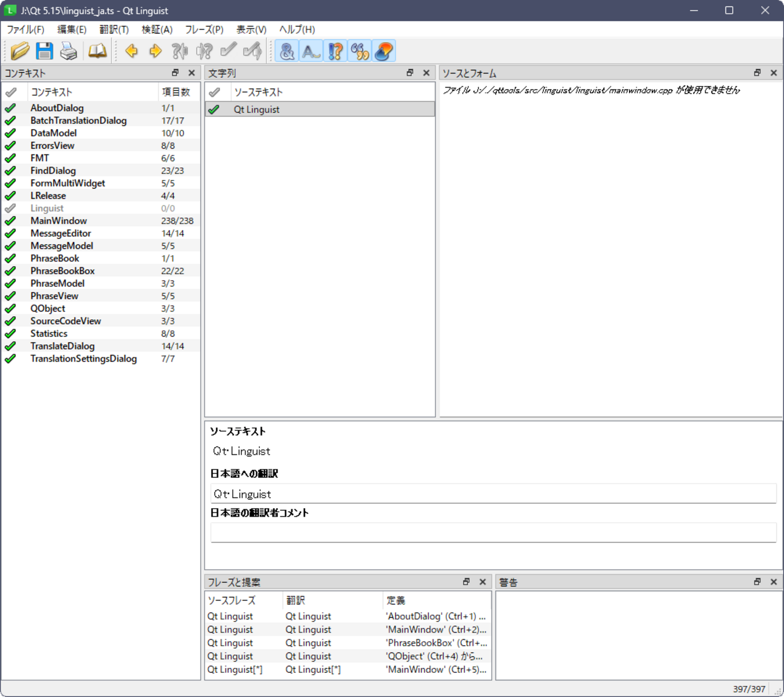The width and height of the screenshot is (784, 697).
Task: Click the Open file folder toolbar icon
Action: [20, 51]
